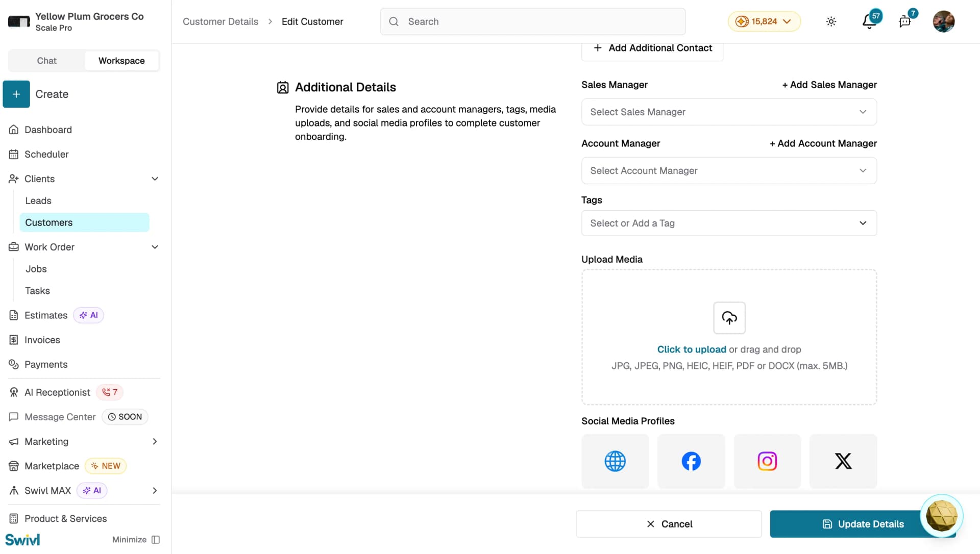Expand the Marketing submenu arrow
This screenshot has width=980, height=554.
(155, 441)
